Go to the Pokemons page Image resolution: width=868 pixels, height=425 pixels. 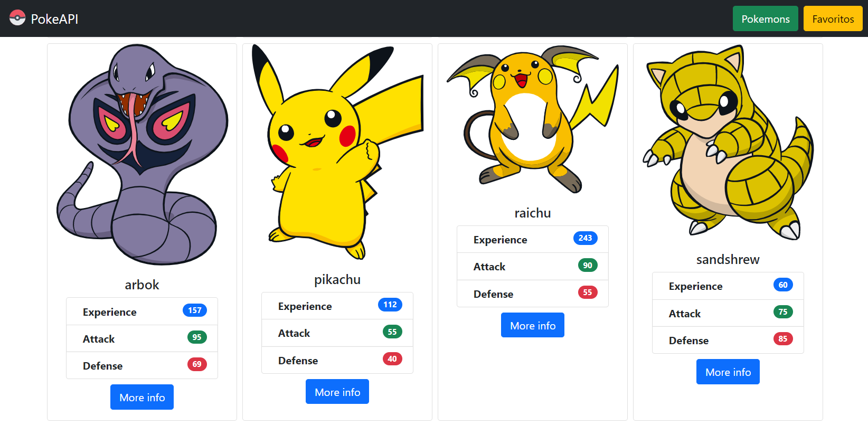765,19
